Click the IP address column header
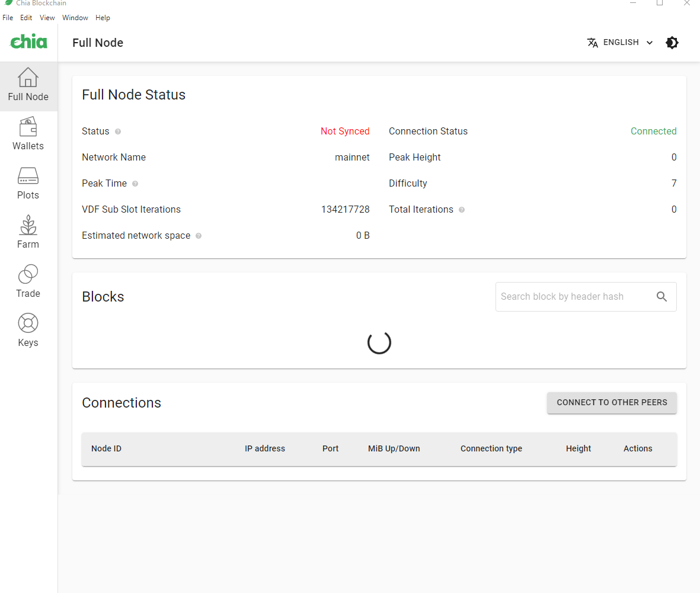The image size is (700, 593). tap(265, 448)
